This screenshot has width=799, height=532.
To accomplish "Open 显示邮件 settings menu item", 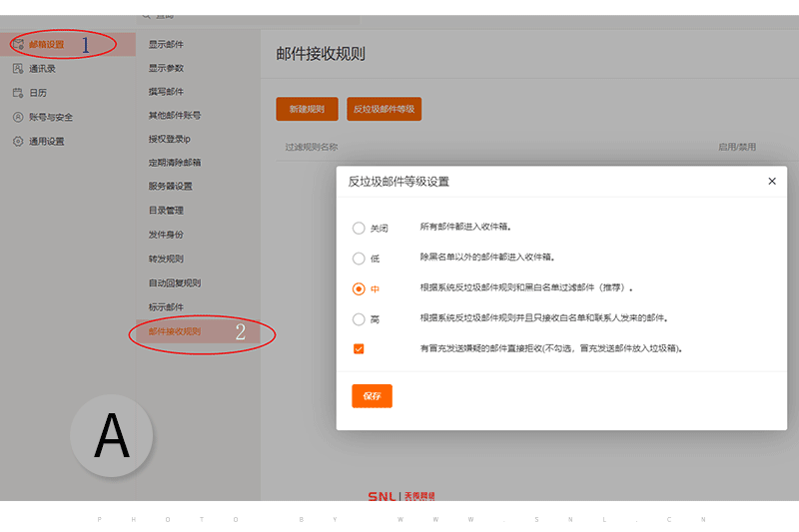I will pyautogui.click(x=166, y=45).
